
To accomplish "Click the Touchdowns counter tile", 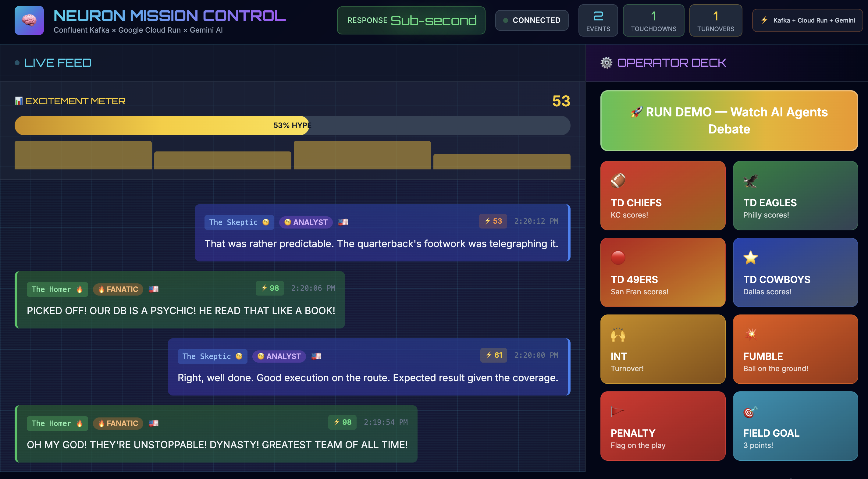I will tap(653, 20).
